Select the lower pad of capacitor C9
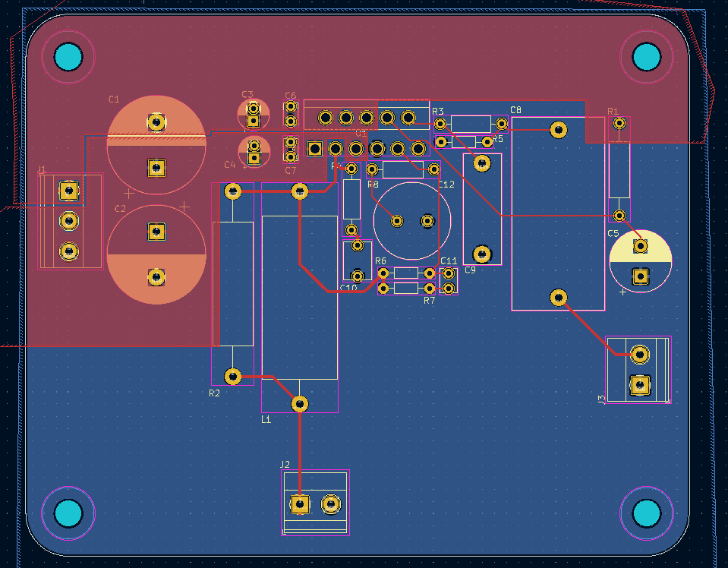728x568 pixels. tap(482, 254)
